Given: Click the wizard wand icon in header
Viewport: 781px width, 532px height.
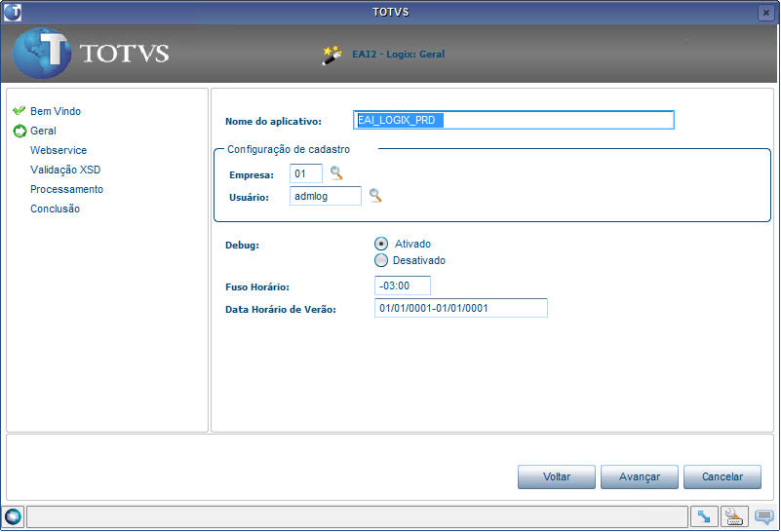Looking at the screenshot, I should 332,55.
